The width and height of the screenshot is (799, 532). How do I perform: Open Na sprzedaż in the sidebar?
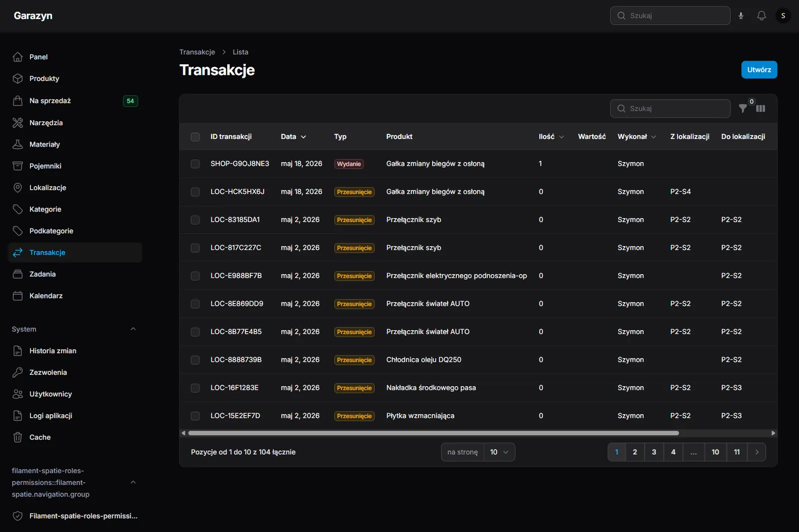[75, 101]
